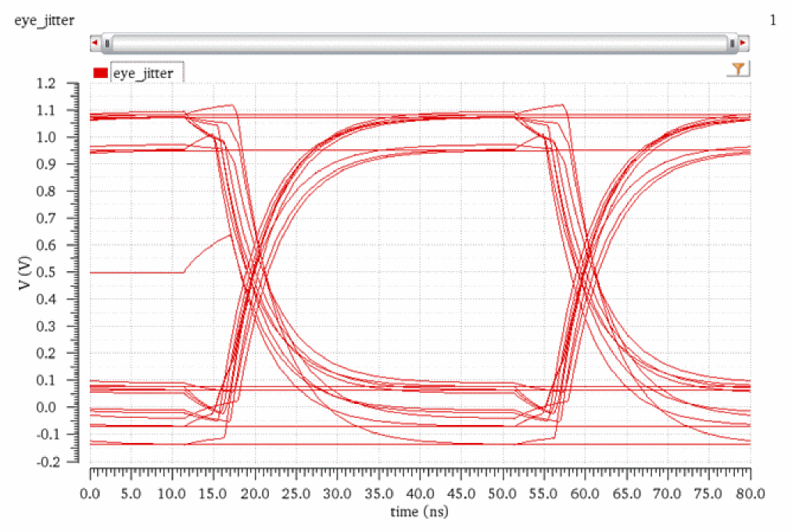Click the 40.0 tick label on time axis
792x532 pixels.
pyautogui.click(x=420, y=494)
